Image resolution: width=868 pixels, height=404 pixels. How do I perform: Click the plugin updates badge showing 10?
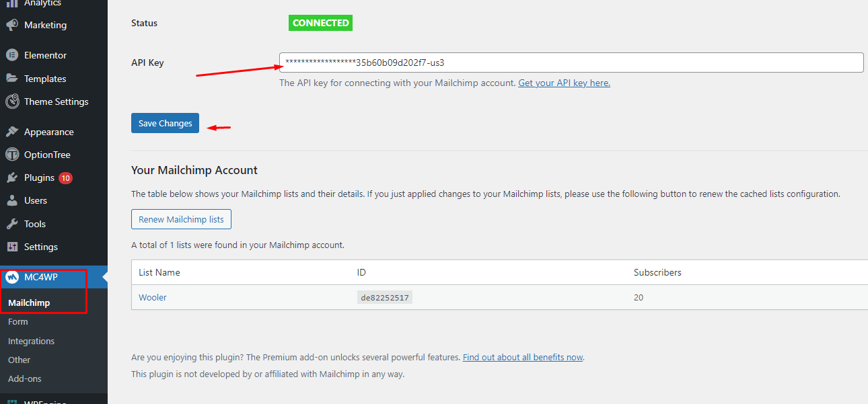(x=65, y=178)
